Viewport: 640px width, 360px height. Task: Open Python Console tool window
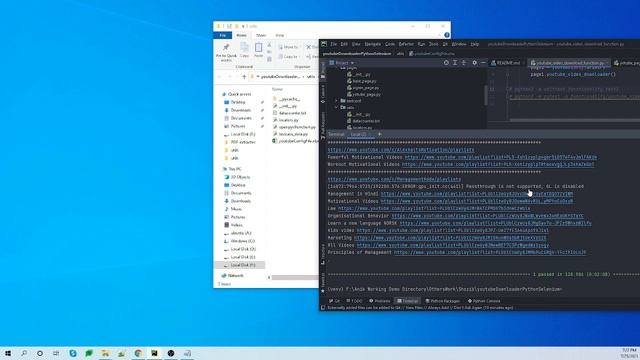[484, 301]
